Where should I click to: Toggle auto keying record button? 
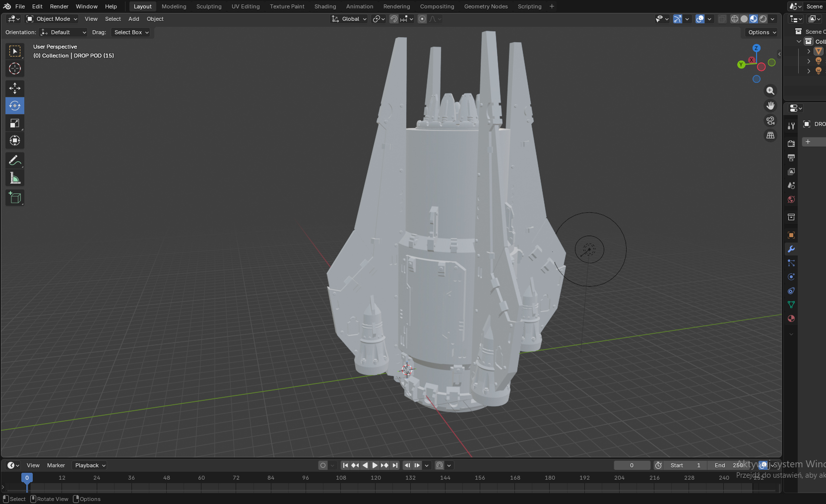(x=323, y=465)
